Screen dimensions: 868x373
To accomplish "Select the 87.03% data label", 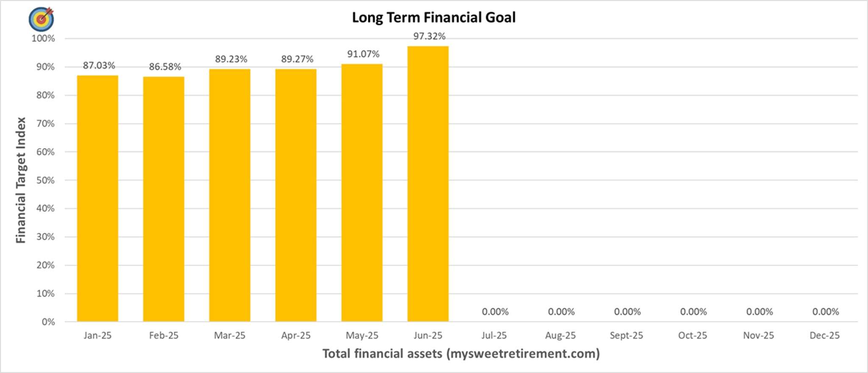I will click(99, 65).
